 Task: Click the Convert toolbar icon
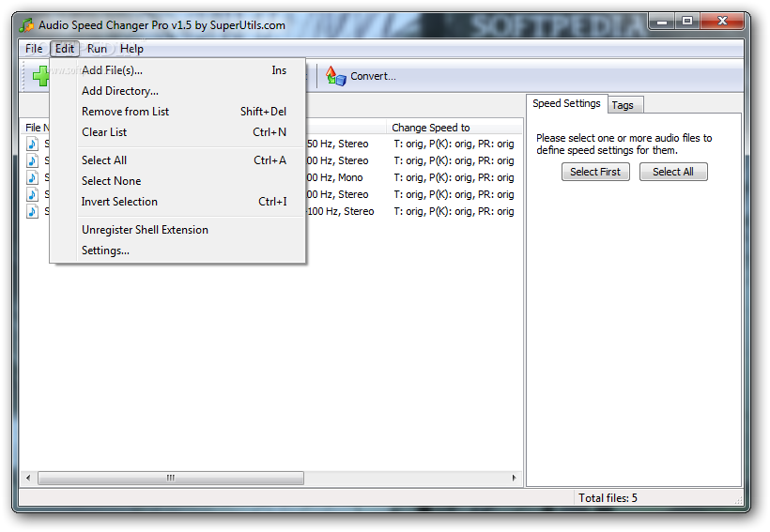pos(336,76)
